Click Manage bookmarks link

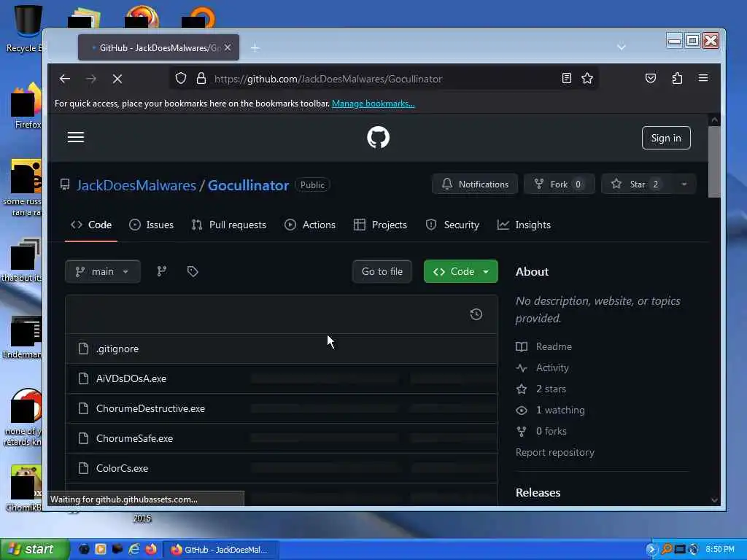coord(373,104)
